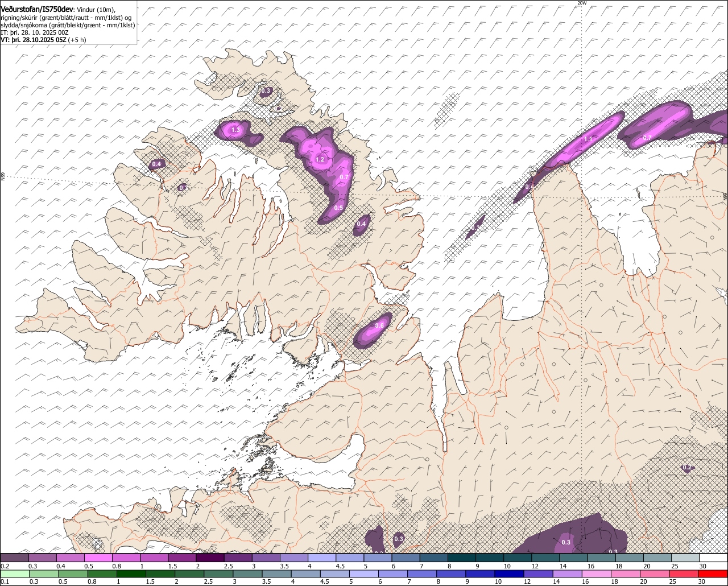Click the Veðurstofan/IS750dev map title
Viewport: 728px width, 586px height.
tap(37, 9)
